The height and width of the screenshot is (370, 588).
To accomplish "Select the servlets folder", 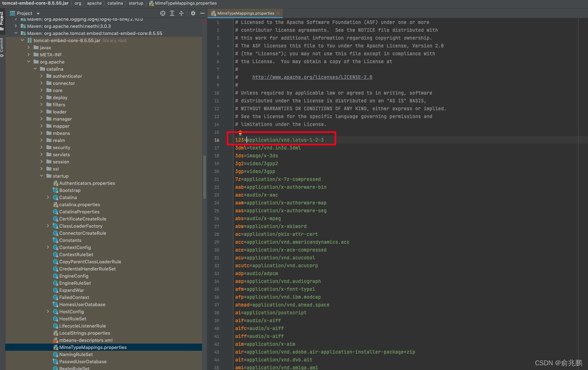I will coord(61,154).
